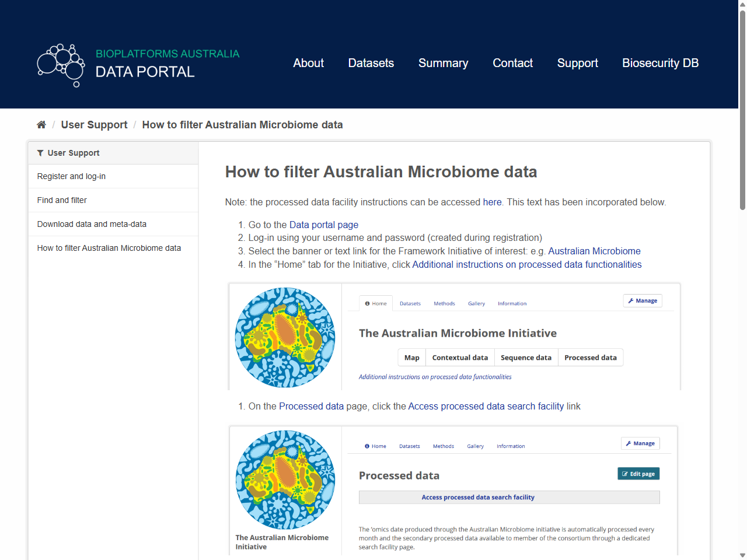Click the scrollbar up arrow
The width and height of the screenshot is (747, 560).
pyautogui.click(x=742, y=3)
